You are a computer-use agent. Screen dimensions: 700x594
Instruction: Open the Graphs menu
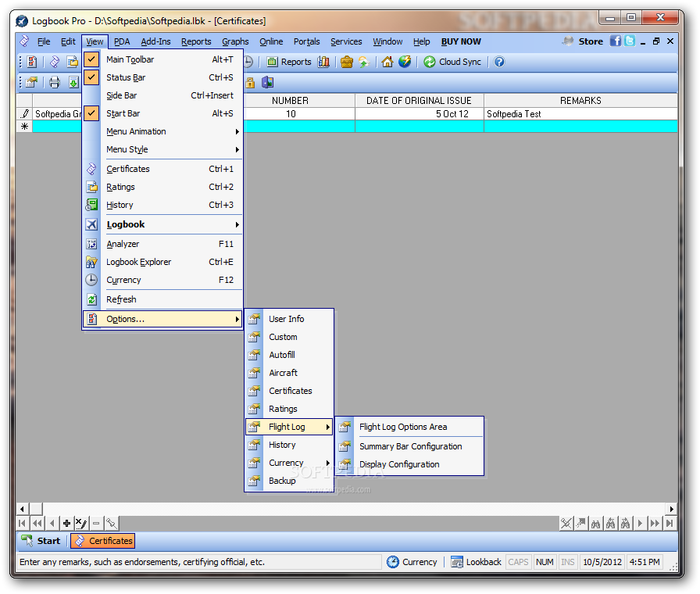point(235,41)
